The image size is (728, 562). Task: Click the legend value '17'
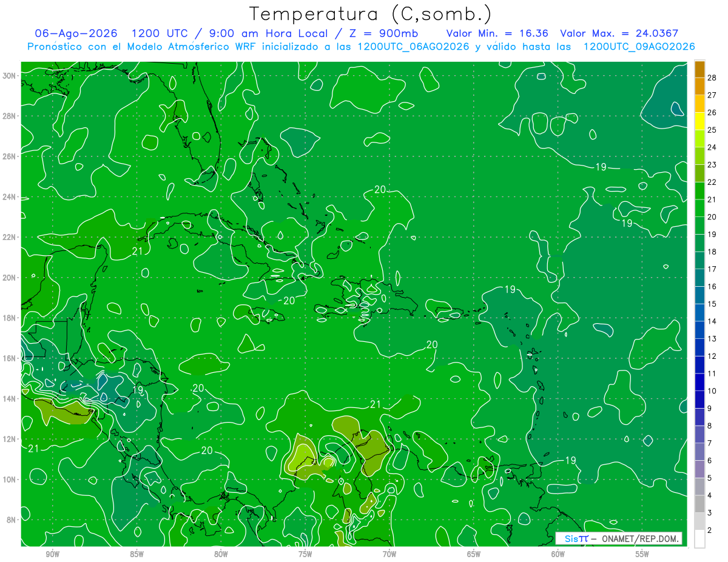point(712,269)
